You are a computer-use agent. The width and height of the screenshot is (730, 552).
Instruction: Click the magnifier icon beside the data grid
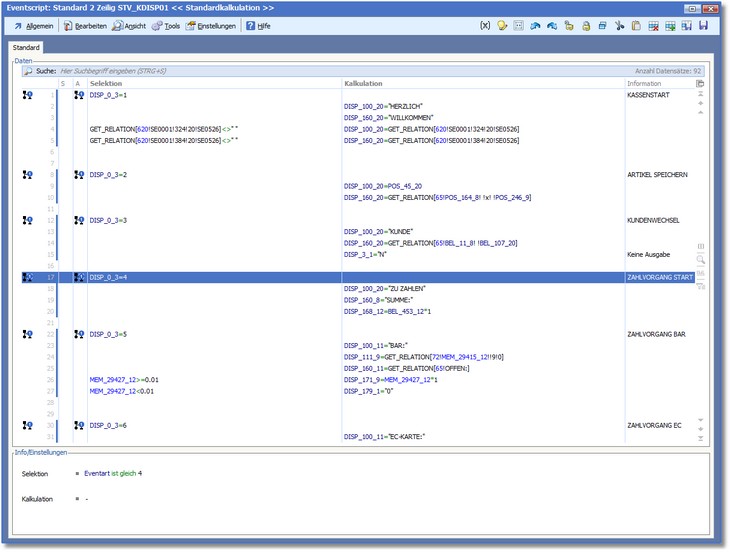click(x=701, y=259)
